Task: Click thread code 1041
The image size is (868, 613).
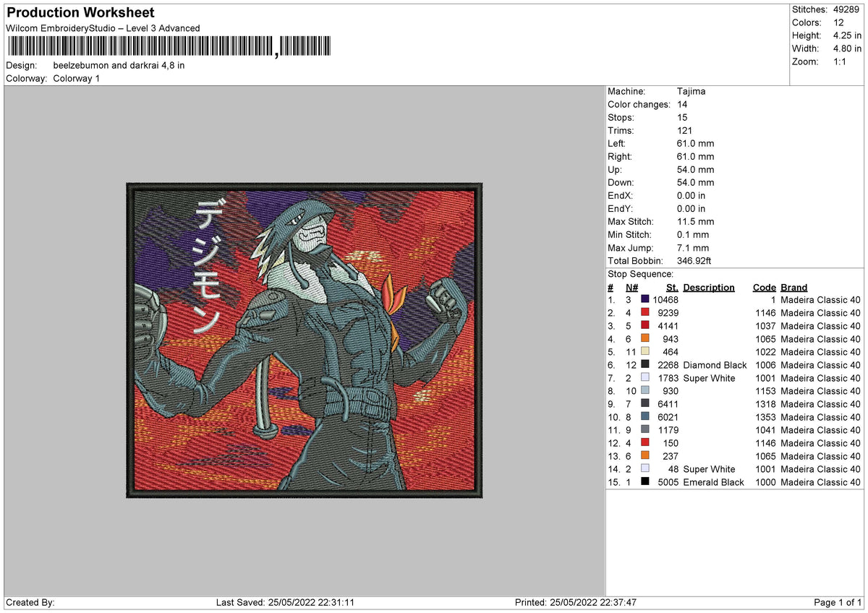Action: point(764,429)
